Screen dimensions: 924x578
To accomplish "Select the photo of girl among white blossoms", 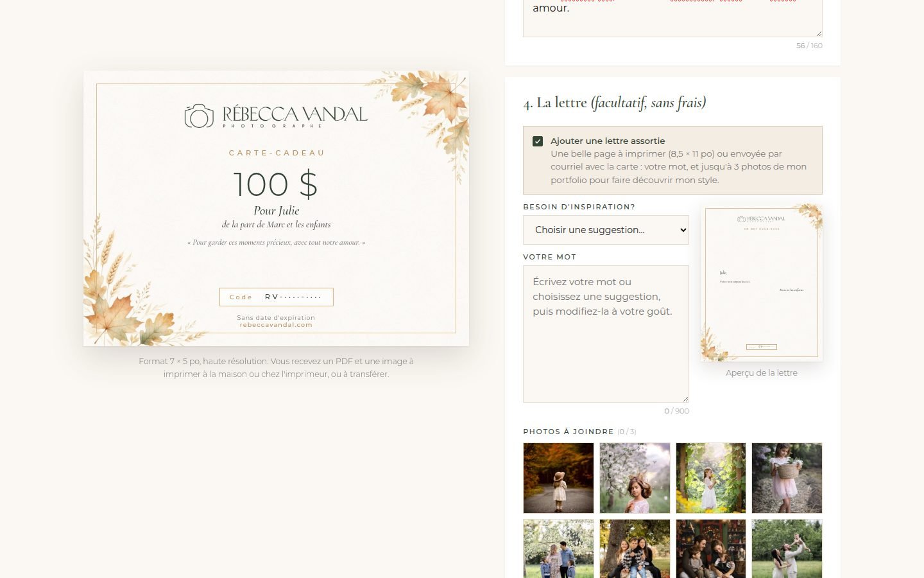I will pos(635,478).
